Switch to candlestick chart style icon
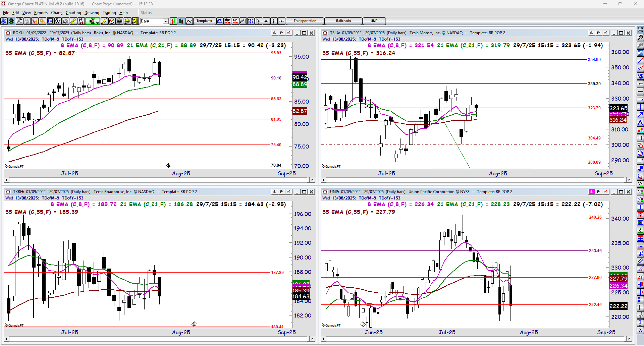 (181, 21)
